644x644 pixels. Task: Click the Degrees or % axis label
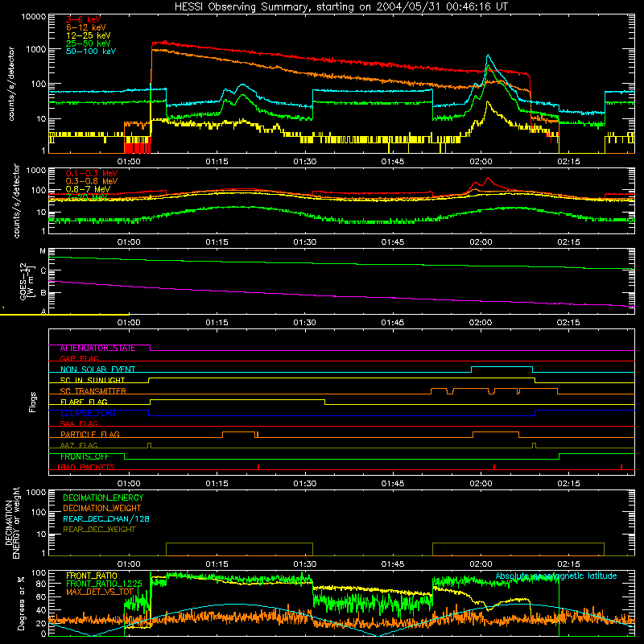point(21,604)
